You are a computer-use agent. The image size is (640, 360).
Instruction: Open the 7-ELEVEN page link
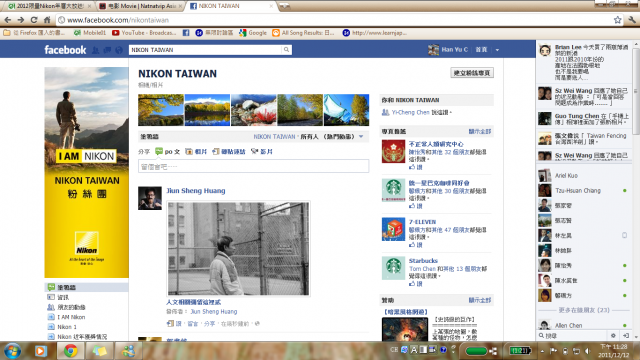(422, 222)
